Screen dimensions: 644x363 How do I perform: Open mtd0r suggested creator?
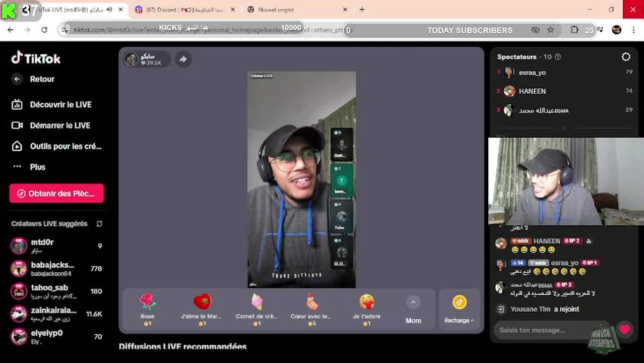[x=56, y=246]
